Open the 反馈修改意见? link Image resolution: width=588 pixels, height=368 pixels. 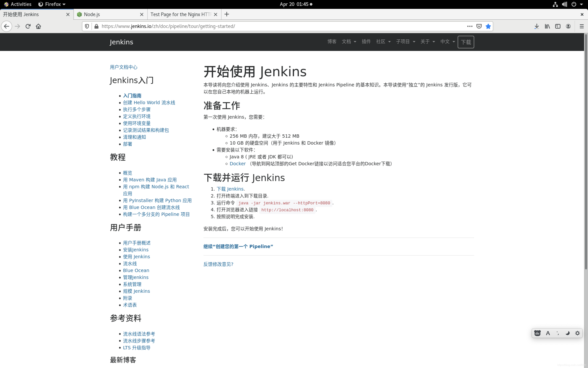click(x=218, y=264)
